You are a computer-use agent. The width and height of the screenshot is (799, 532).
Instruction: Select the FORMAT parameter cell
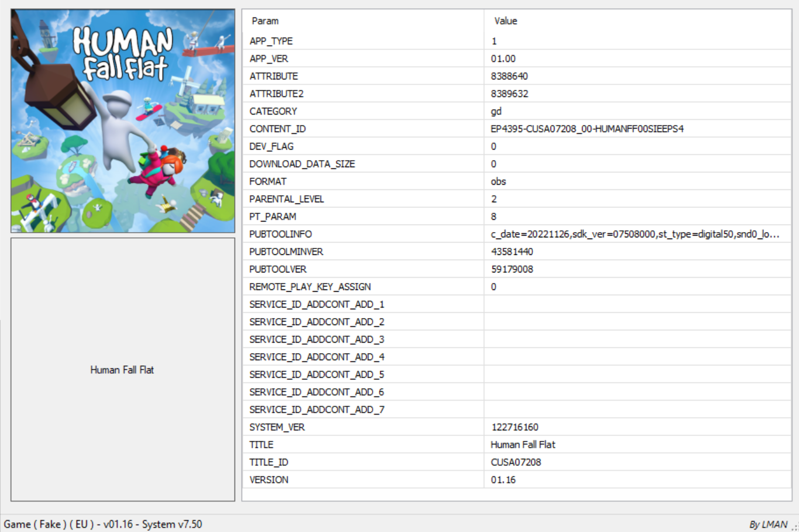(x=363, y=181)
